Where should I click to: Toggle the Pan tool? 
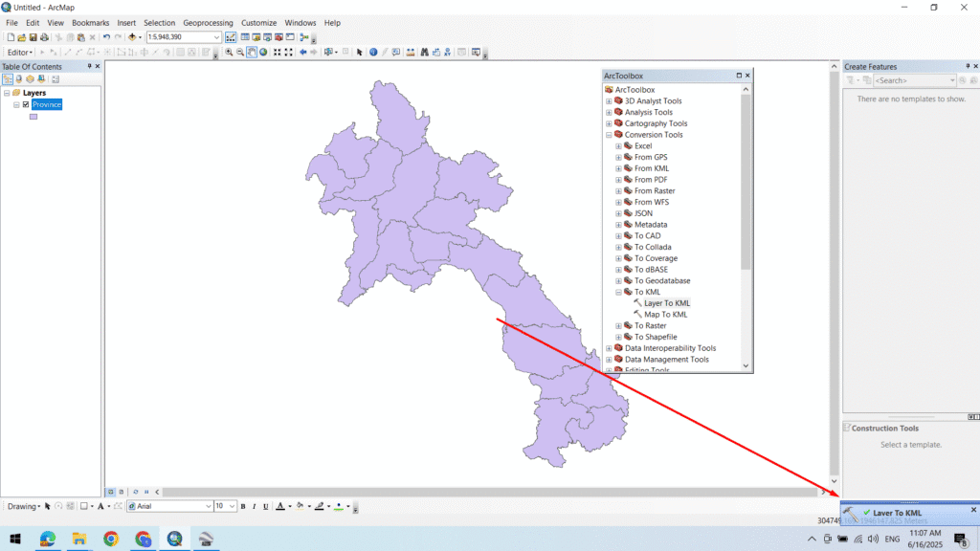[252, 53]
